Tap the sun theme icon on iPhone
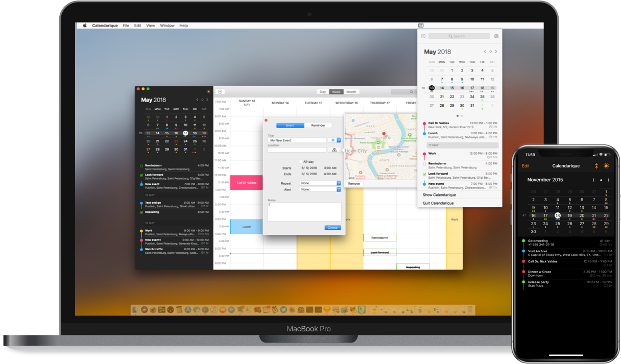Image resolution: width=621 pixels, height=364 pixels. pyautogui.click(x=606, y=166)
